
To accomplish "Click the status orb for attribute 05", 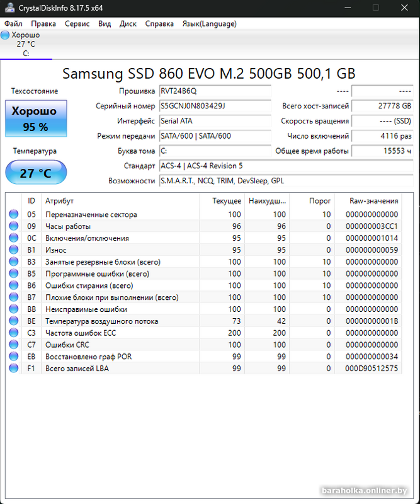I will tap(13, 214).
